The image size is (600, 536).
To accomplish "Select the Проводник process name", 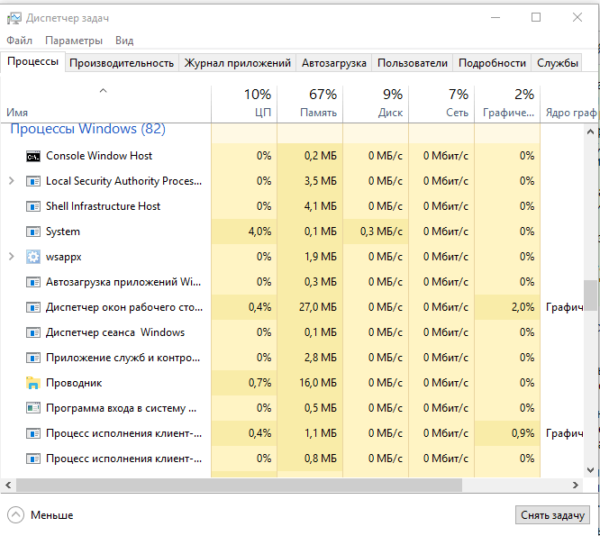I will click(74, 383).
